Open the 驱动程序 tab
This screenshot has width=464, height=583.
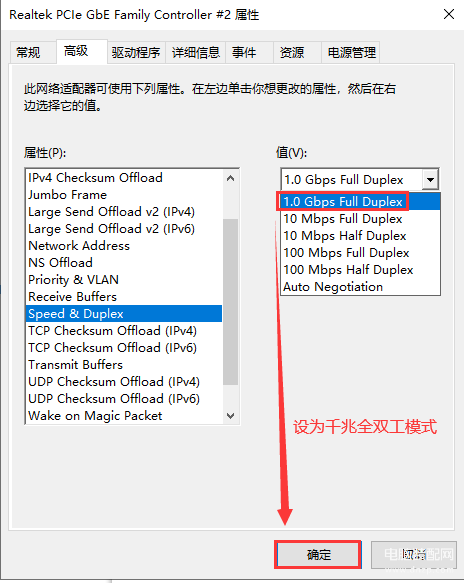point(136,52)
